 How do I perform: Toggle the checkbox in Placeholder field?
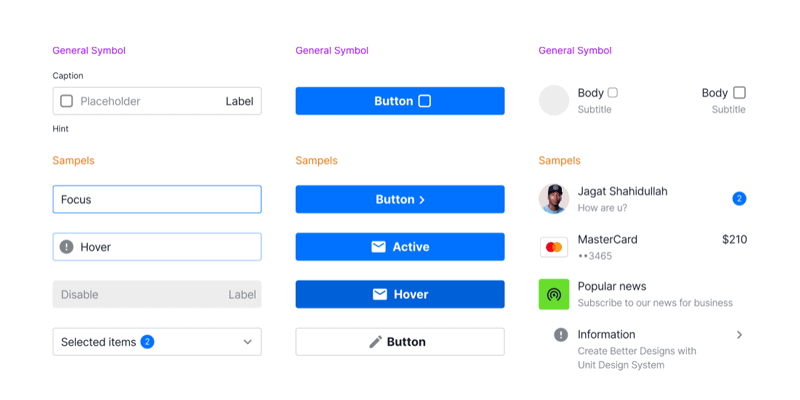pyautogui.click(x=67, y=101)
